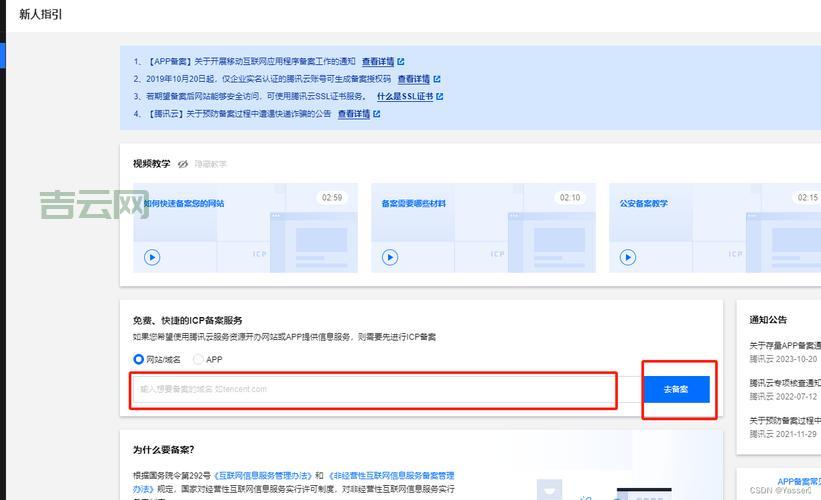Click heading 为什么要备案?

(163, 450)
